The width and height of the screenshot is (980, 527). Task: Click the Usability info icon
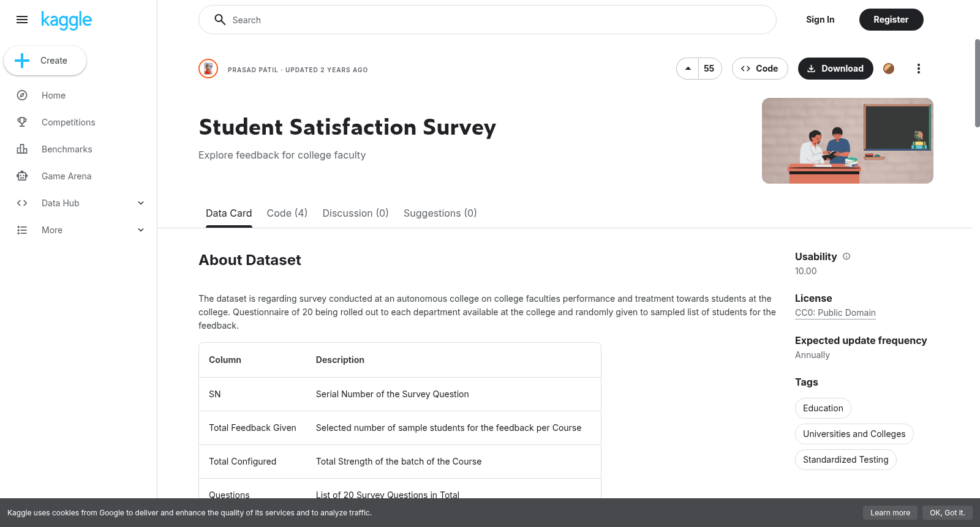846,256
